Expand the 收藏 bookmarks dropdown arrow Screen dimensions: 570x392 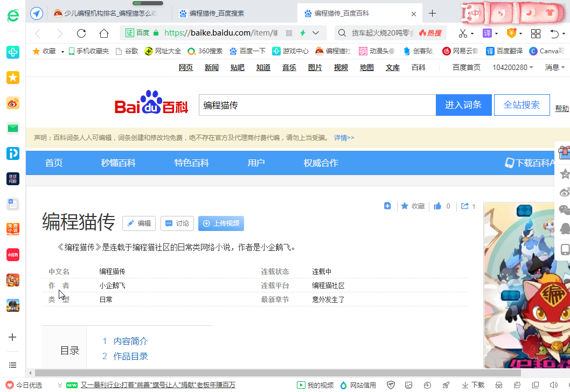62,52
